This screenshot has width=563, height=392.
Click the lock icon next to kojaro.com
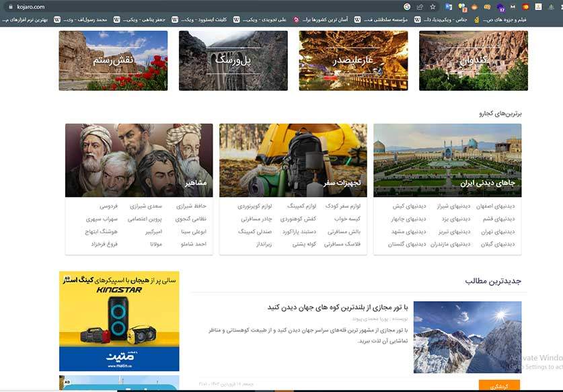click(x=11, y=7)
